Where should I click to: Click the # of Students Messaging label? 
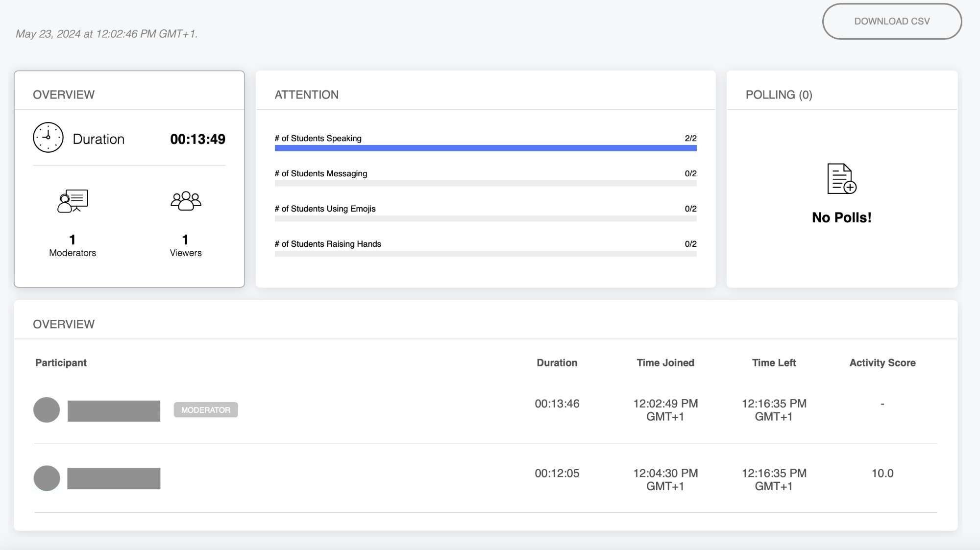tap(321, 173)
